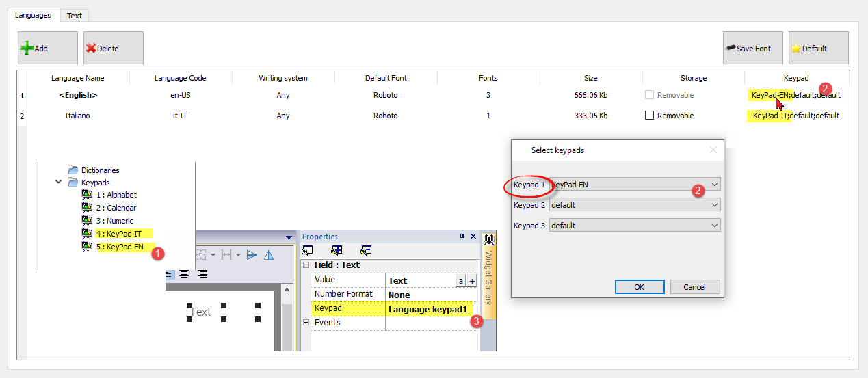Open the Keypad 3 dropdown
The image size is (868, 378).
pyautogui.click(x=715, y=226)
